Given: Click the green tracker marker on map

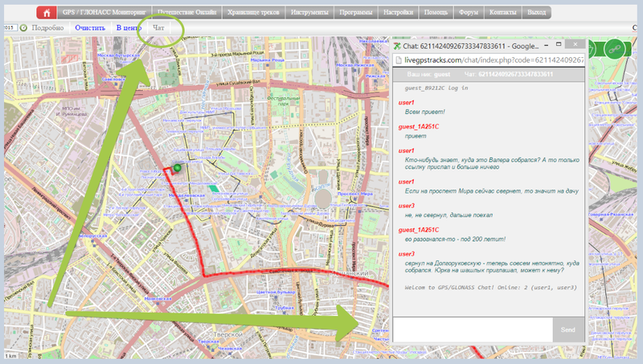Looking at the screenshot, I should [x=177, y=166].
